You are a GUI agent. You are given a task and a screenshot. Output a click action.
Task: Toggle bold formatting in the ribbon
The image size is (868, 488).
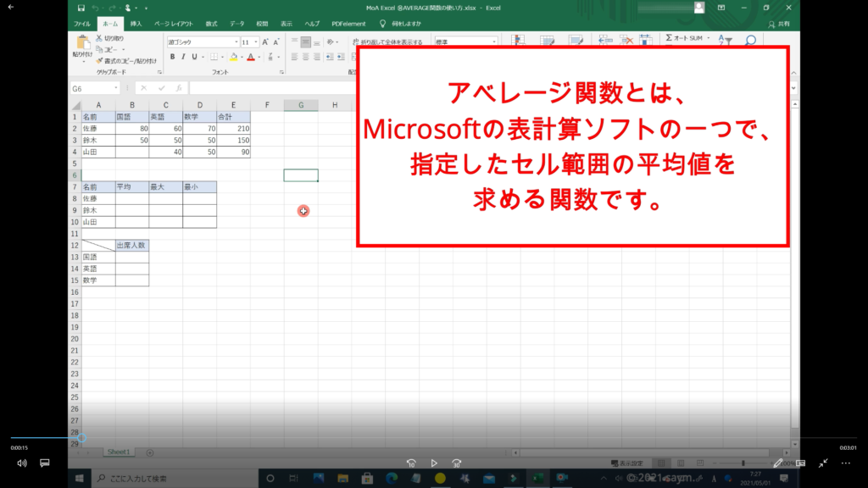pos(172,57)
